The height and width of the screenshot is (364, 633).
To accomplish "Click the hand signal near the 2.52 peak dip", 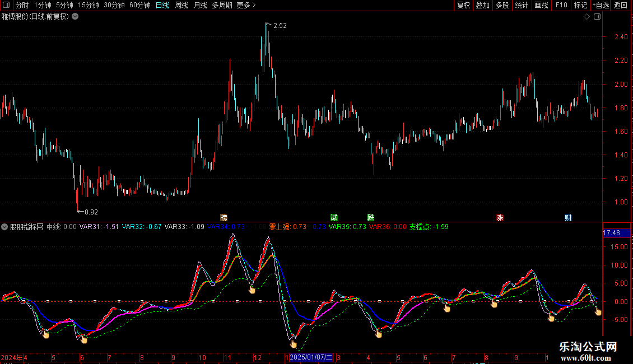I will 252,290.
